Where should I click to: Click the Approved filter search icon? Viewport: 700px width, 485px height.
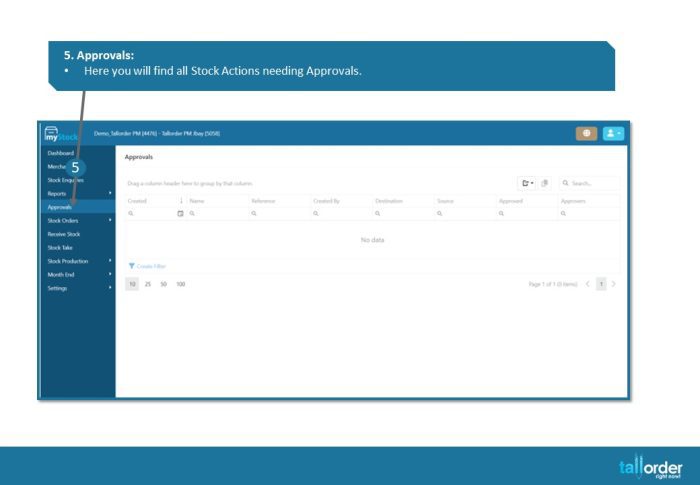[x=501, y=213]
